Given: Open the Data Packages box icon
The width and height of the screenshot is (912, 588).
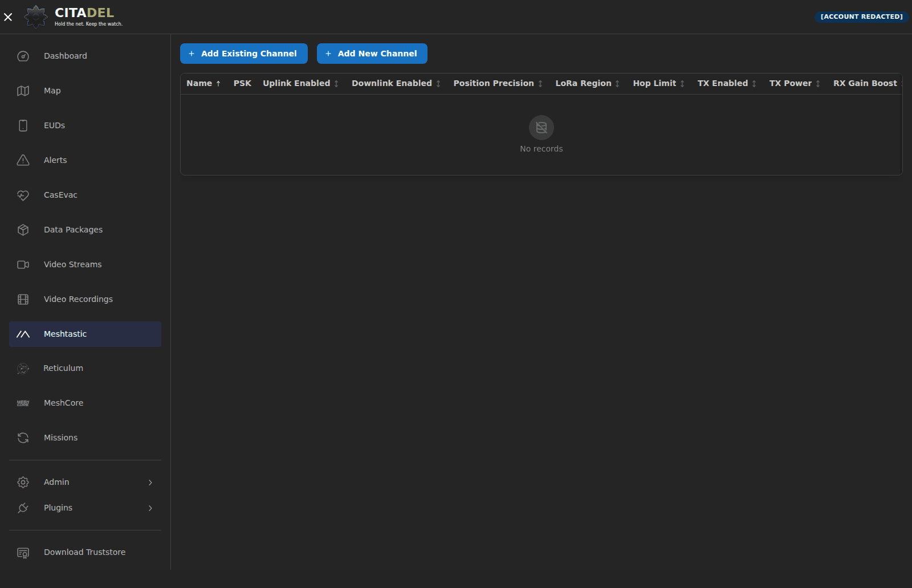Looking at the screenshot, I should [x=23, y=230].
